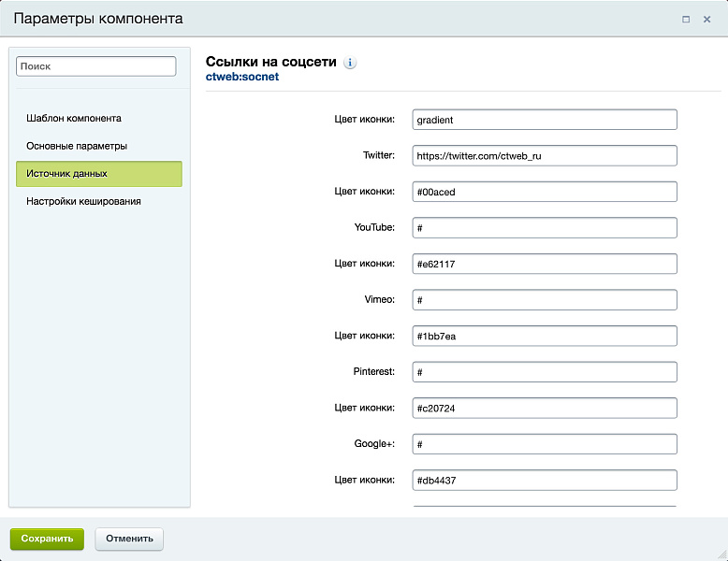The image size is (728, 561).
Task: Click the Google+ link input field
Action: coord(544,444)
